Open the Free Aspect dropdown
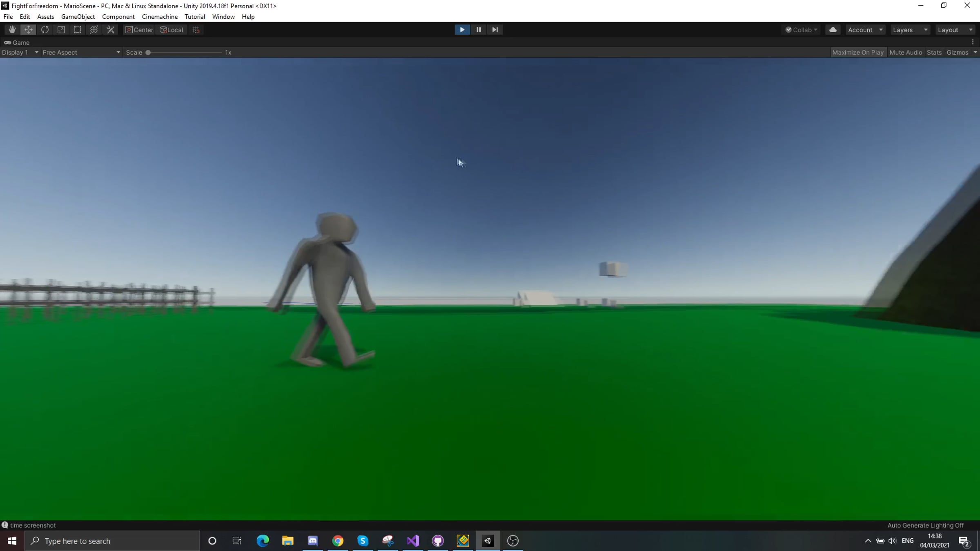This screenshot has height=551, width=980. 81,52
